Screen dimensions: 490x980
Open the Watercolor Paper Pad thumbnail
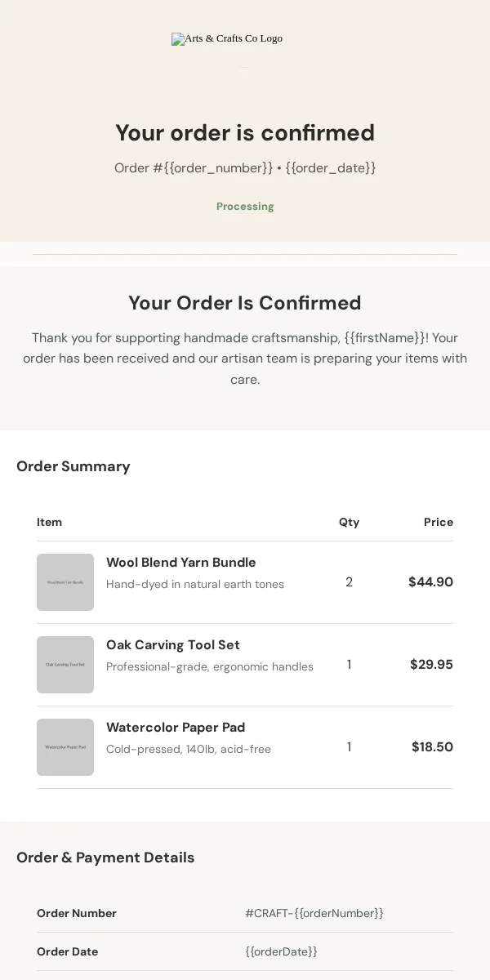click(65, 747)
